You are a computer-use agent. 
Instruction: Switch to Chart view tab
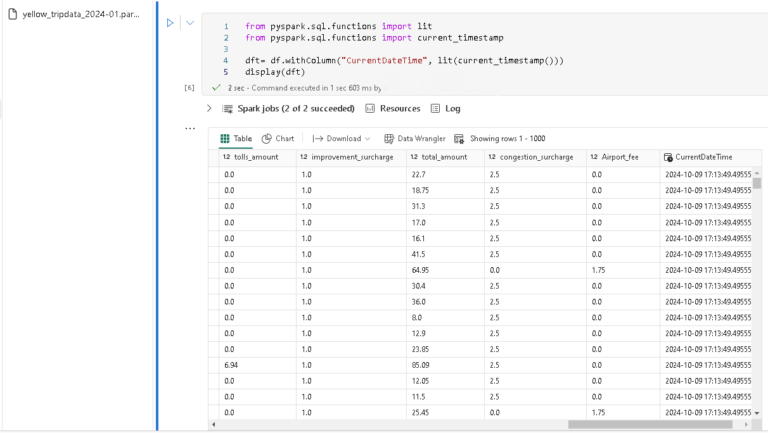[278, 139]
